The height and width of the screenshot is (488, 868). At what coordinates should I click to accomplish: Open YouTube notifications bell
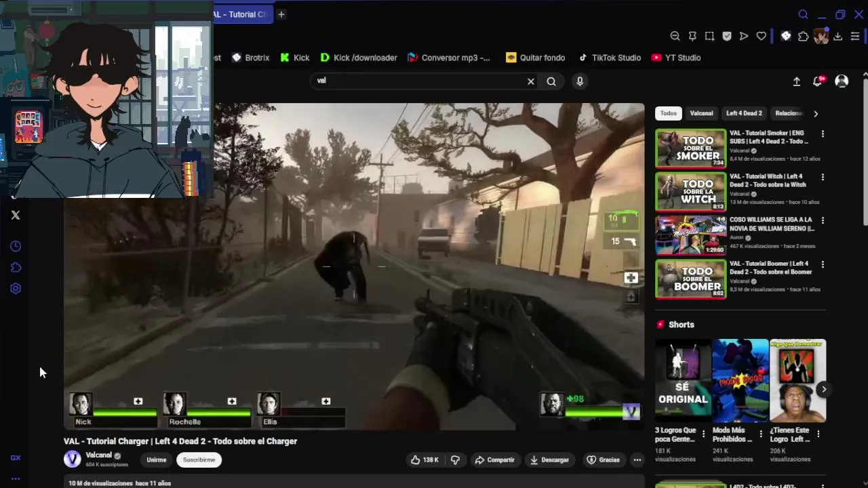(x=818, y=81)
